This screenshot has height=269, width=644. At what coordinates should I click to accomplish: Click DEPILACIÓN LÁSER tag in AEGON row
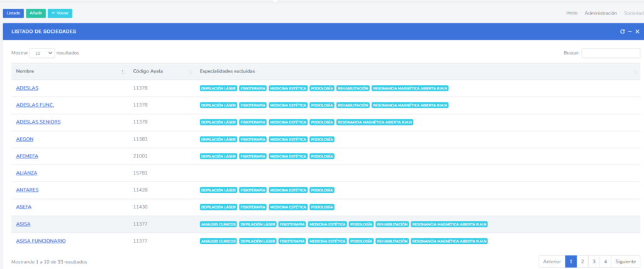tap(218, 139)
